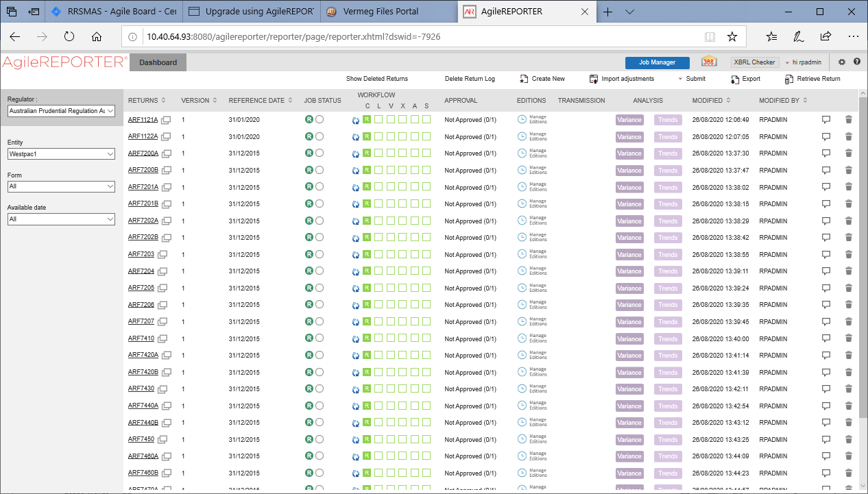Check the V workflow checkbox for ARF1122A
The width and height of the screenshot is (868, 494).
pyautogui.click(x=391, y=136)
